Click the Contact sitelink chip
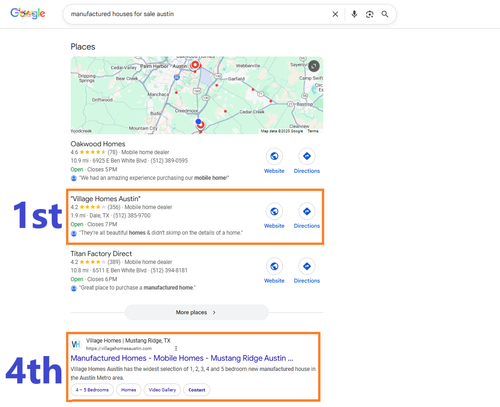 point(197,390)
